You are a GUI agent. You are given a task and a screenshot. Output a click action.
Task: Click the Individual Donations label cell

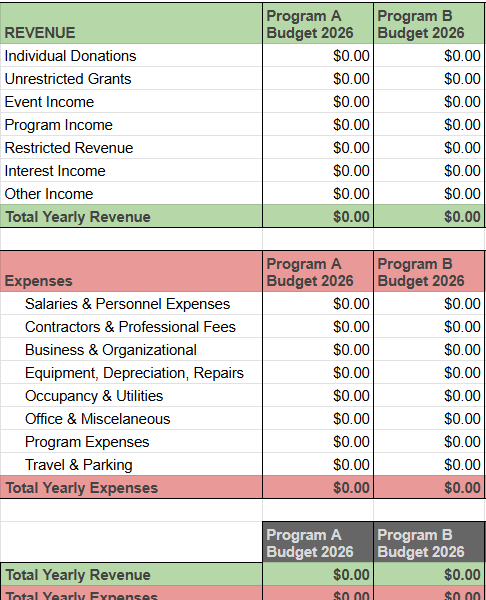[131, 55]
